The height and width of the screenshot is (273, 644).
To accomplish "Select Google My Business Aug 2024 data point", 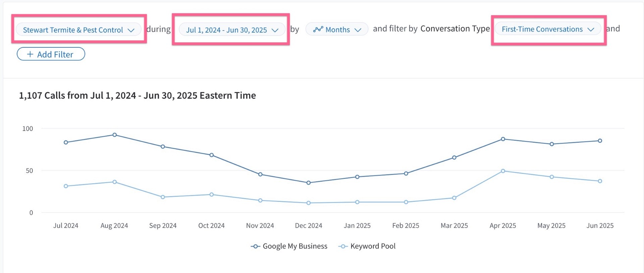I will (115, 135).
